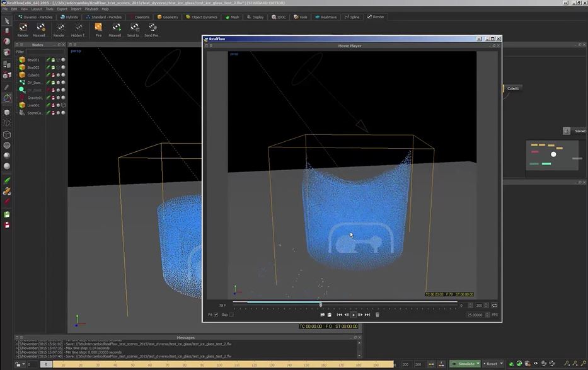Screen dimensions: 588x370
Task: Jump to first frame in Movie Player
Action: (x=339, y=315)
